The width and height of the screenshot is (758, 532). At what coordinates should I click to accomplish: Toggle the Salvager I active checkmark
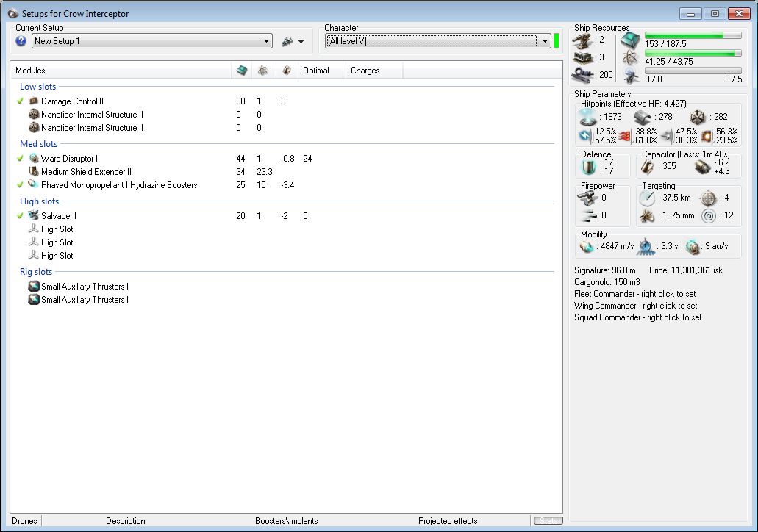pyautogui.click(x=21, y=215)
